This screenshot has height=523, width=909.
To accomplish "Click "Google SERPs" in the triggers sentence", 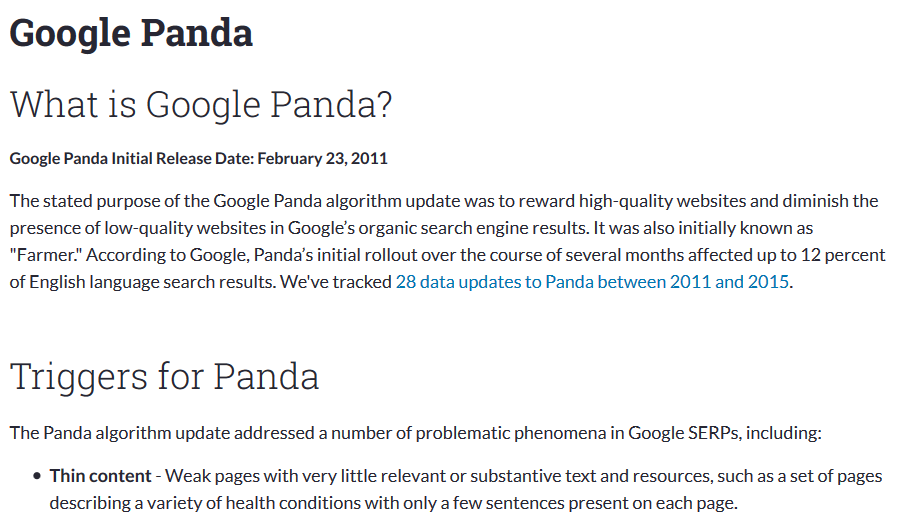I will pyautogui.click(x=684, y=433).
